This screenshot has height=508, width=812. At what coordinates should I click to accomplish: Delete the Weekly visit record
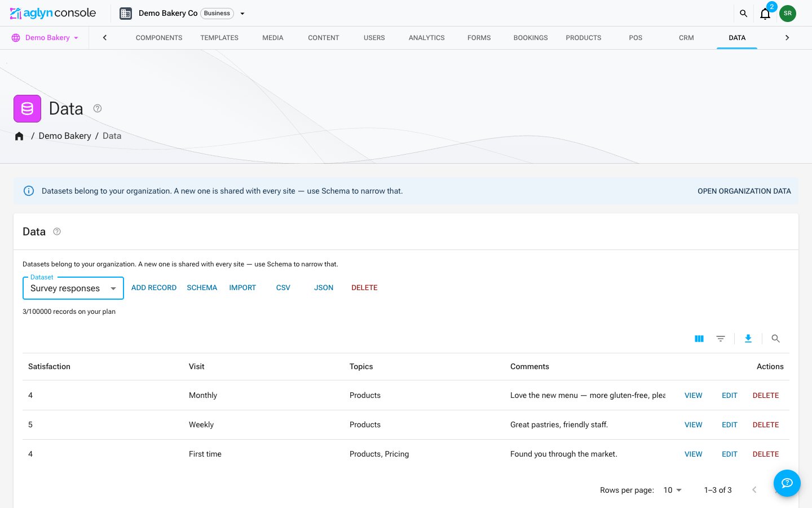[x=766, y=425]
